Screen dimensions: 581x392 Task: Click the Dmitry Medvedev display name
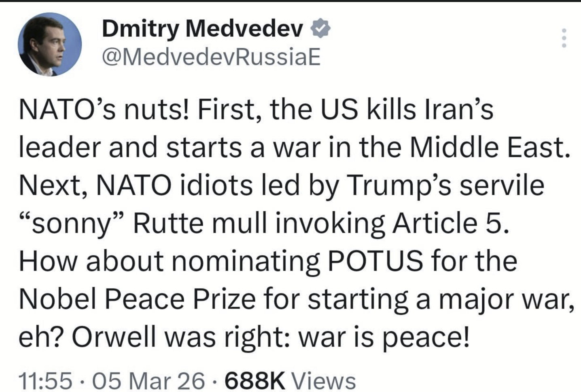[202, 29]
